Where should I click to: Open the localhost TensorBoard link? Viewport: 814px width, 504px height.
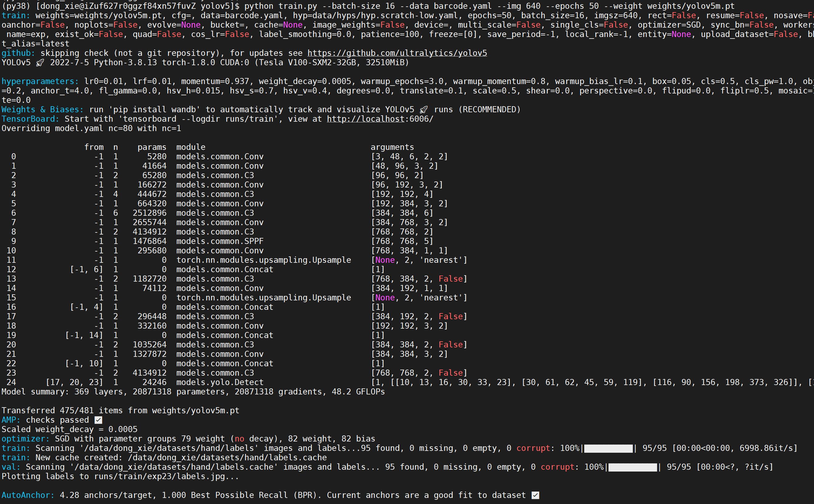pyautogui.click(x=365, y=119)
